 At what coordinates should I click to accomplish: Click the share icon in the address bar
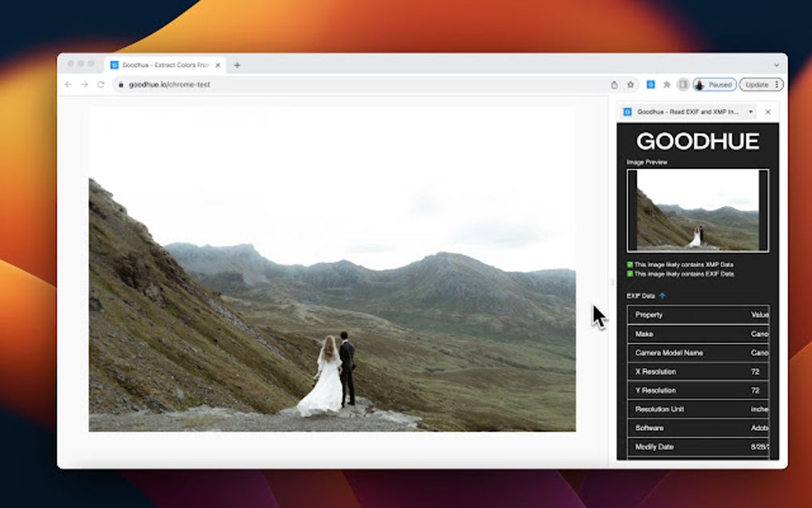(614, 84)
